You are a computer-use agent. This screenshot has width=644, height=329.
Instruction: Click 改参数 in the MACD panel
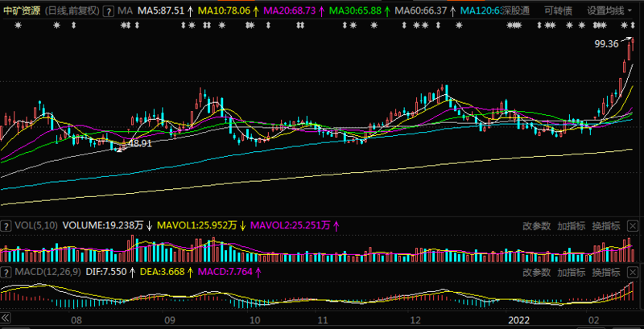(537, 272)
